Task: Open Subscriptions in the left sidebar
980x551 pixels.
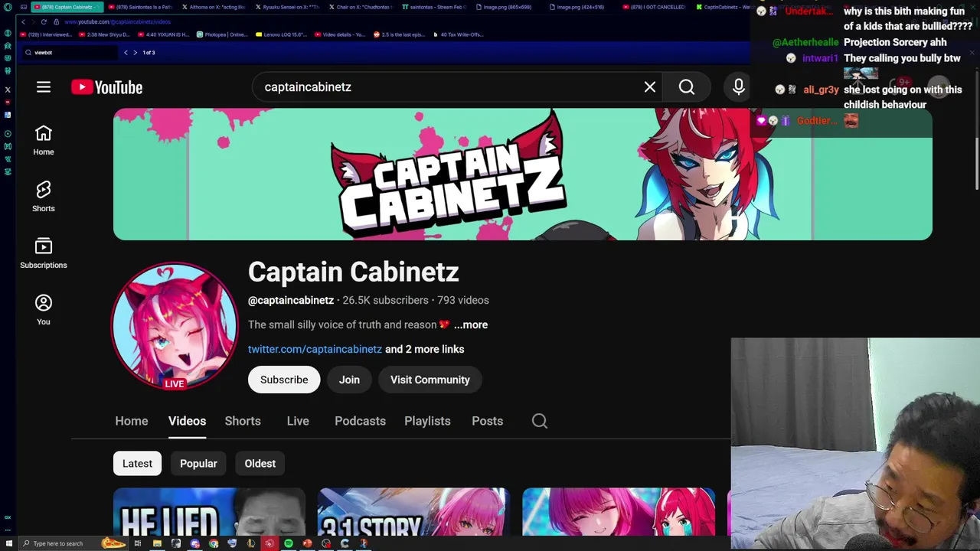Action: pyautogui.click(x=44, y=253)
